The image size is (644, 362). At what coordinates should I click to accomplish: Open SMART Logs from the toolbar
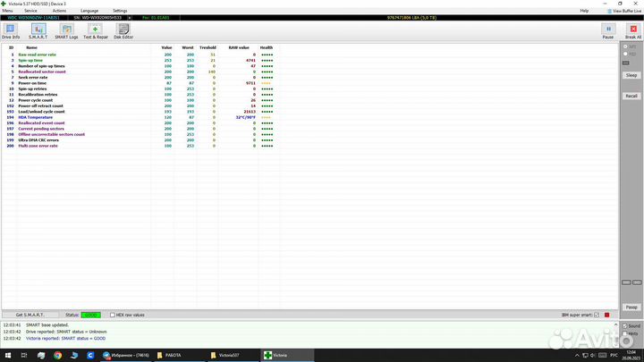click(x=67, y=30)
